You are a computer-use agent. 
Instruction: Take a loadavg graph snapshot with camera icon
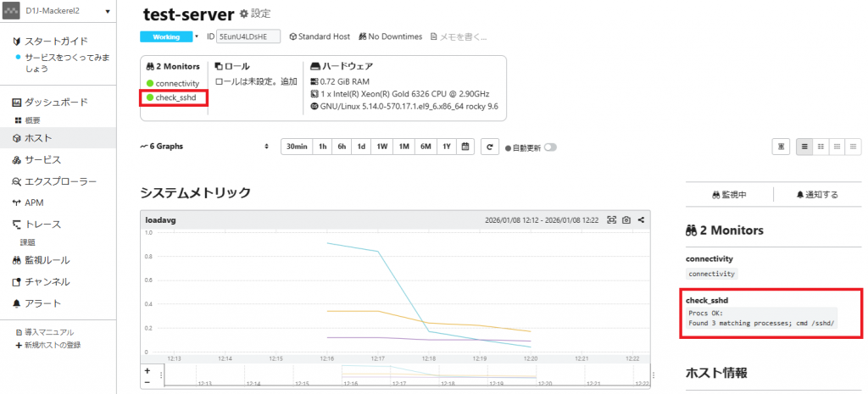point(626,220)
